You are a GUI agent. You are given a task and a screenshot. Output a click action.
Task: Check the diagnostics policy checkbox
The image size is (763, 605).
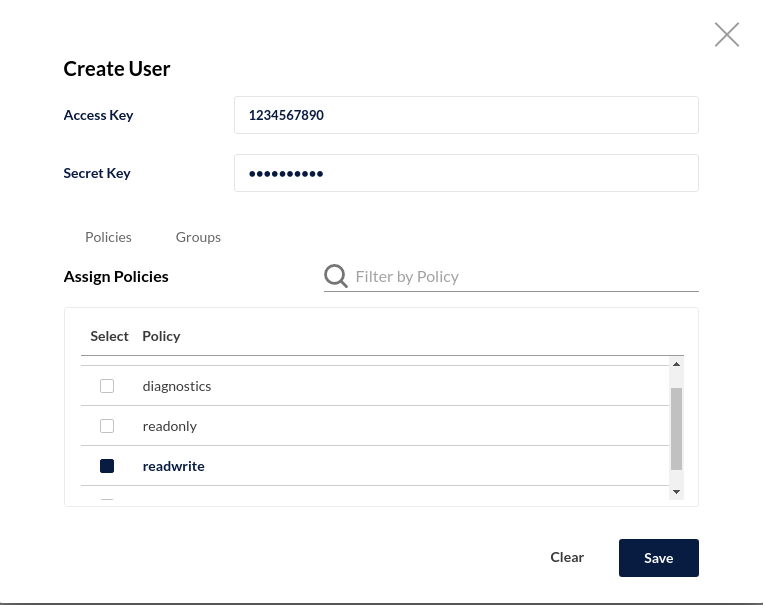point(107,386)
